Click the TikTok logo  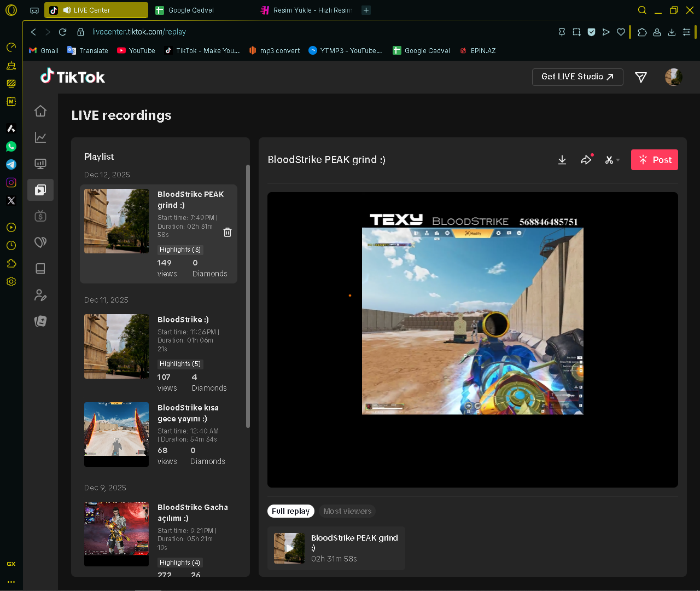73,77
